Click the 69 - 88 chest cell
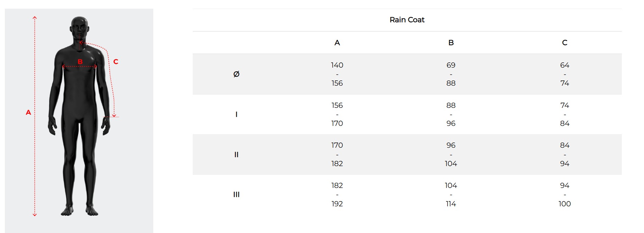Viewport: 644px width, 233px height. pos(451,74)
